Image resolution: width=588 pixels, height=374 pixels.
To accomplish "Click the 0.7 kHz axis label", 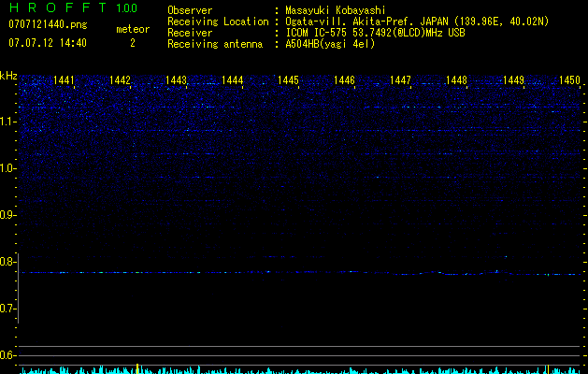I will click(x=7, y=309).
